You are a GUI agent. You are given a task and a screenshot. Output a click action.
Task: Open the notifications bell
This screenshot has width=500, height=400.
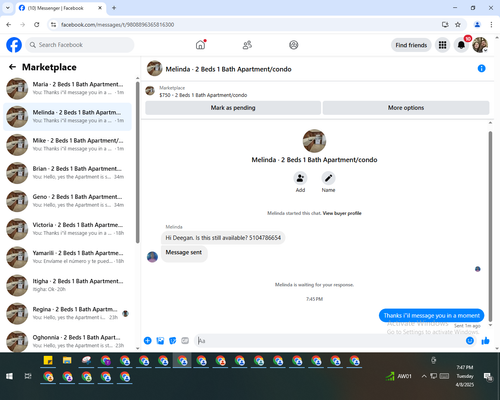click(461, 45)
